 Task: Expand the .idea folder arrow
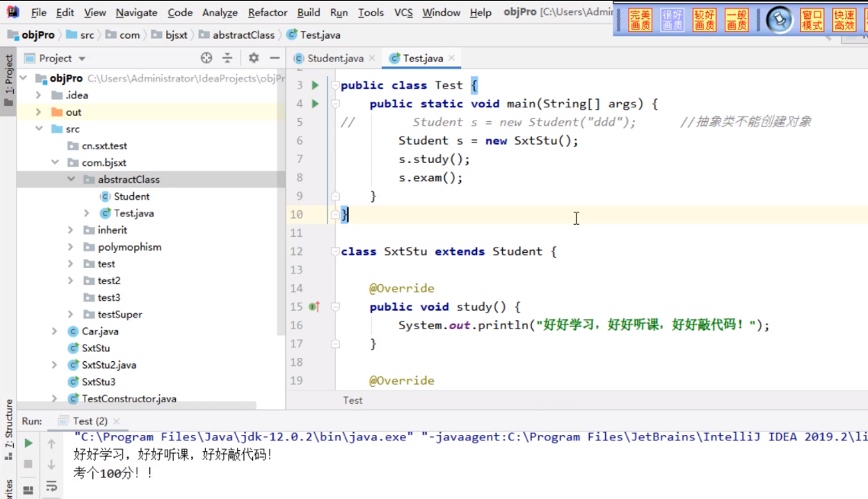pos(38,95)
